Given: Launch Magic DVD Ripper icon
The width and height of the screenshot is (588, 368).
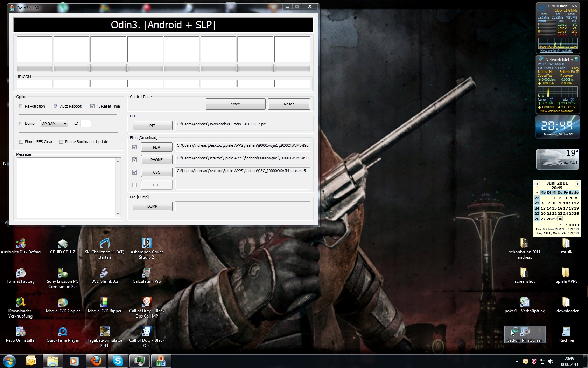Looking at the screenshot, I should pos(105,305).
